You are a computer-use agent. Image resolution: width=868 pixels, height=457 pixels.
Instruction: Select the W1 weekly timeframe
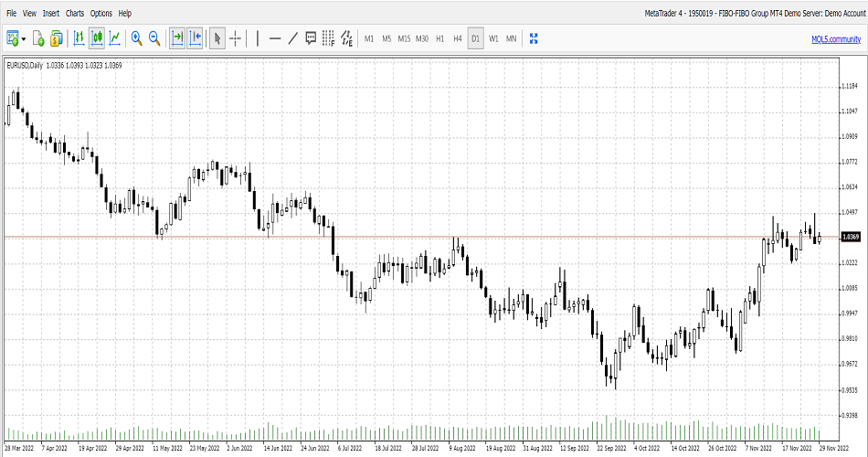coord(493,38)
